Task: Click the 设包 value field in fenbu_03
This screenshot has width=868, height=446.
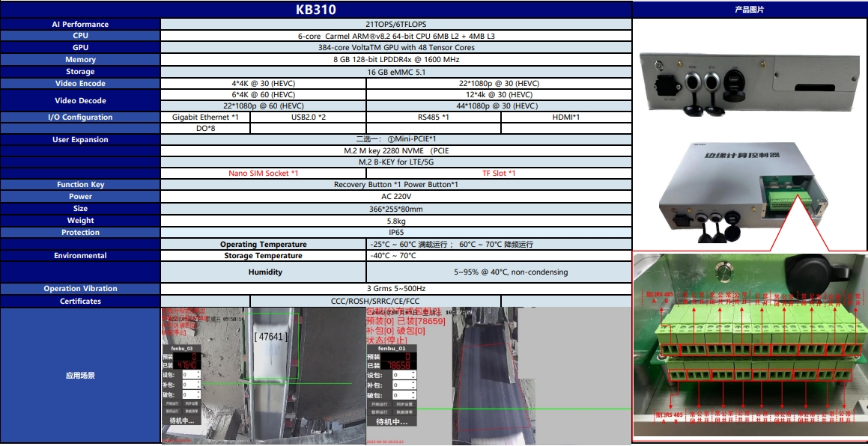Action: point(187,375)
